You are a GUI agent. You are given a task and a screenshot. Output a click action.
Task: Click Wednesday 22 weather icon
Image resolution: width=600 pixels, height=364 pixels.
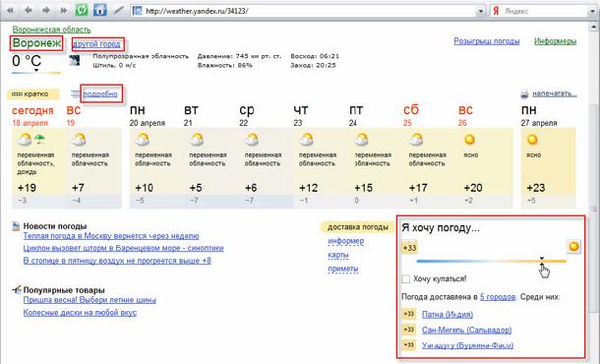coord(252,140)
